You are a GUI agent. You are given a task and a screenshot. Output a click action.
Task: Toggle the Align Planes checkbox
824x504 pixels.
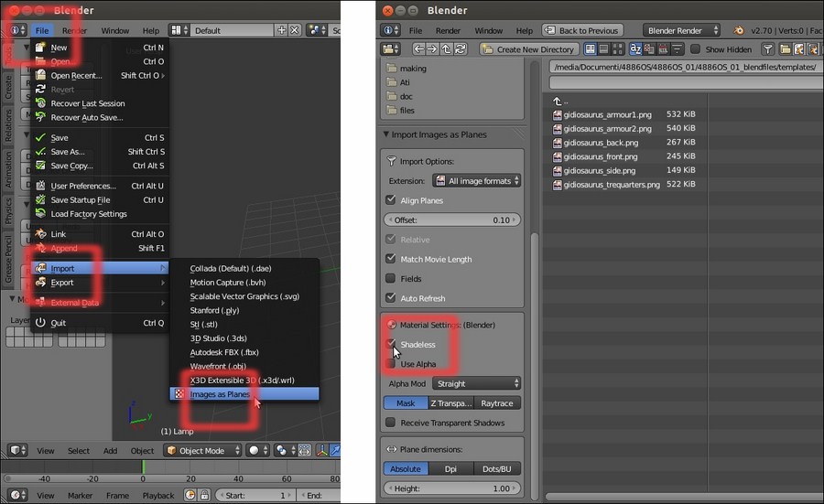(x=390, y=200)
